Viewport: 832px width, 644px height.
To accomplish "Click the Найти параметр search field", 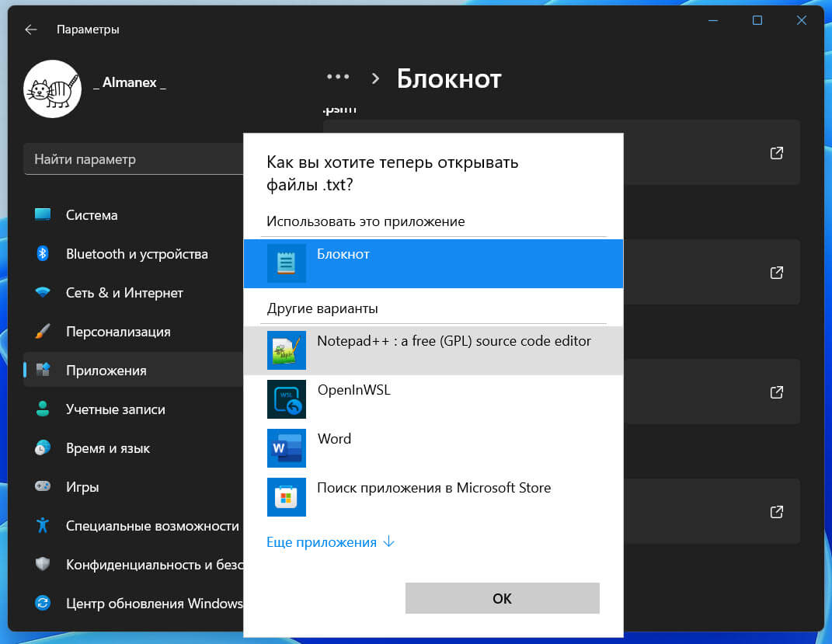I will point(133,159).
